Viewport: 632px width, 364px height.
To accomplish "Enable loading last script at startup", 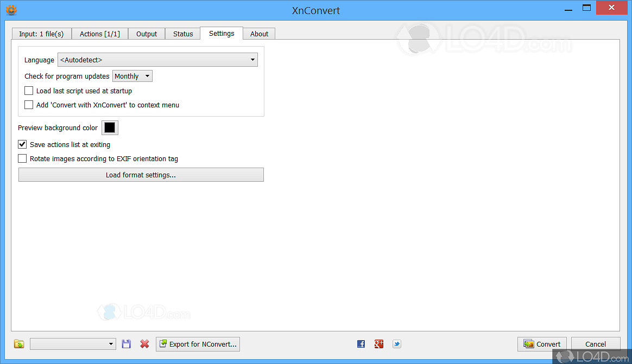I will click(28, 91).
